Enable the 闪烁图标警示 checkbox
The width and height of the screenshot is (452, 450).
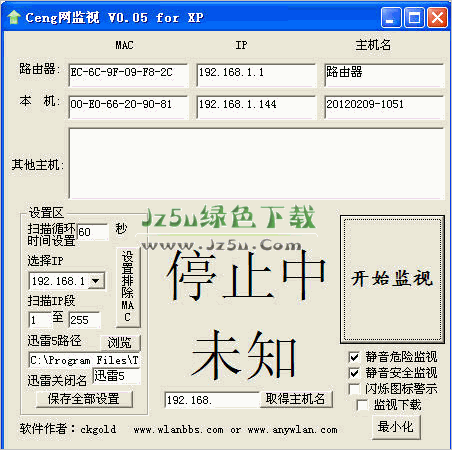tap(354, 389)
